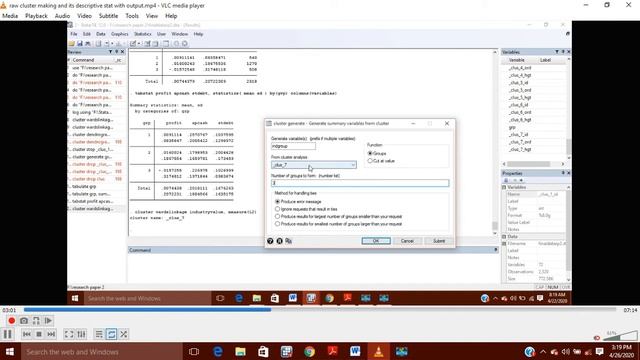Image resolution: width=640 pixels, height=360 pixels.
Task: Open Stata Graphics menu in the video
Action: tap(119, 34)
